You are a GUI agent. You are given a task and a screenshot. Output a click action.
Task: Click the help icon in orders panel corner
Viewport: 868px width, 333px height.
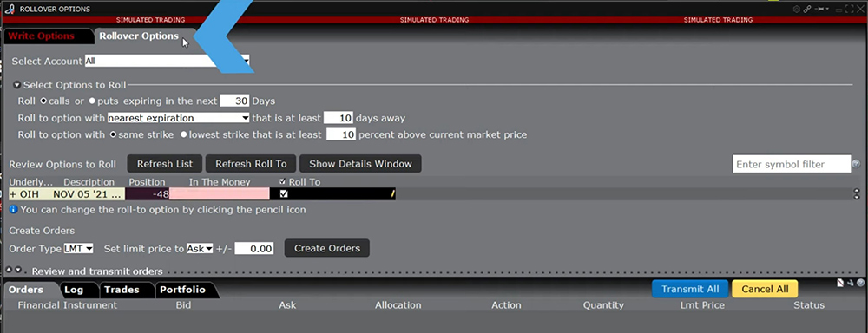point(860,283)
